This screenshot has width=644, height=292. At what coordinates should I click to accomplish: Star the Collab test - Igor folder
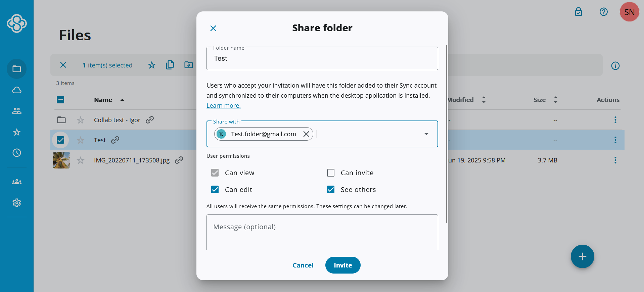coord(81,120)
